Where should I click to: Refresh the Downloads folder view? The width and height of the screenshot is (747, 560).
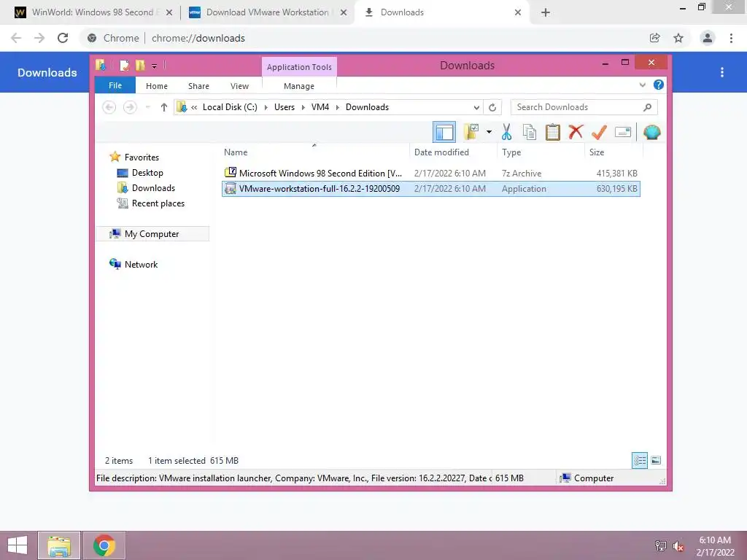(x=492, y=107)
